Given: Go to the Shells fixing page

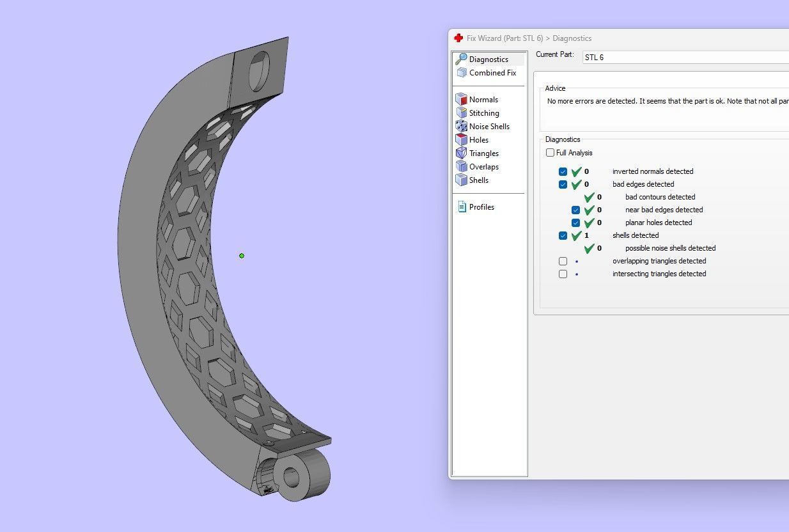Looking at the screenshot, I should (478, 180).
